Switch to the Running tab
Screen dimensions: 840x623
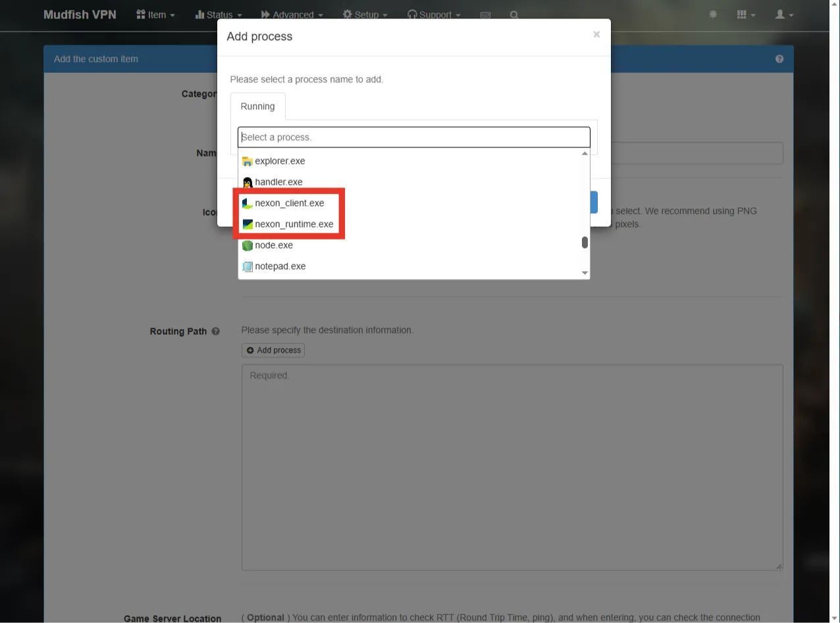257,107
